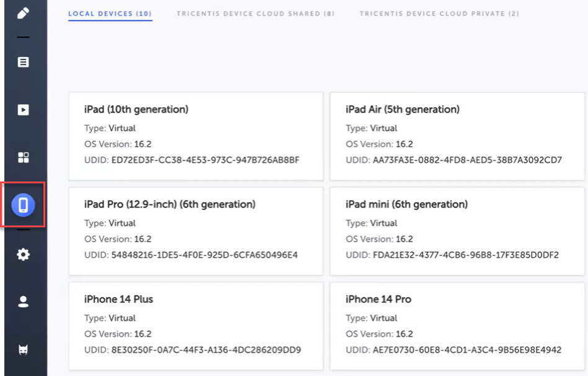Select the iPhone 14 Plus device card
588x376 pixels.
(195, 326)
